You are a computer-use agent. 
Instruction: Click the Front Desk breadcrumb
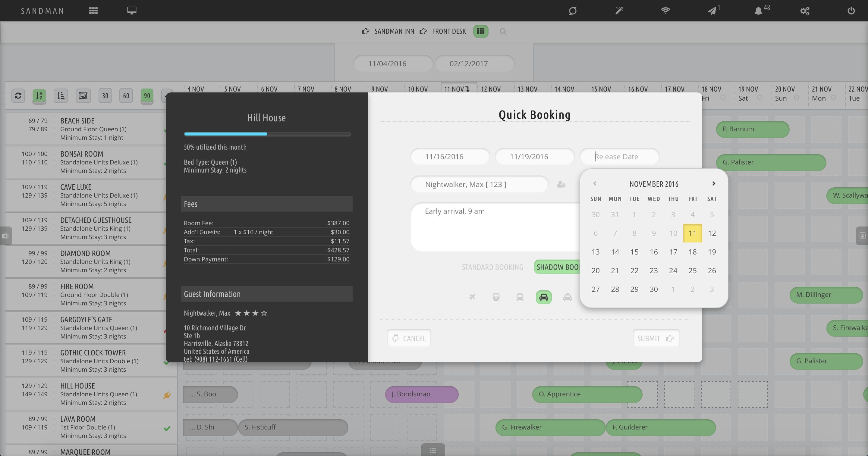449,31
